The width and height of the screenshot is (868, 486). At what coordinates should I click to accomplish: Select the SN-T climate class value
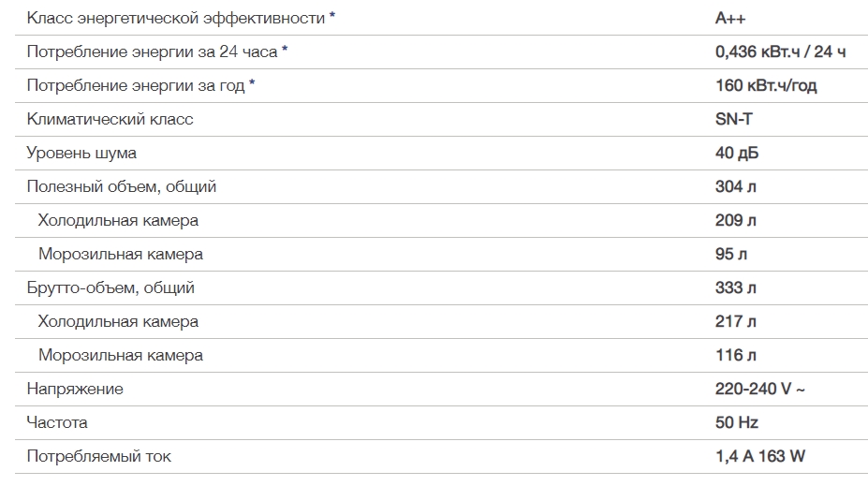click(x=733, y=120)
